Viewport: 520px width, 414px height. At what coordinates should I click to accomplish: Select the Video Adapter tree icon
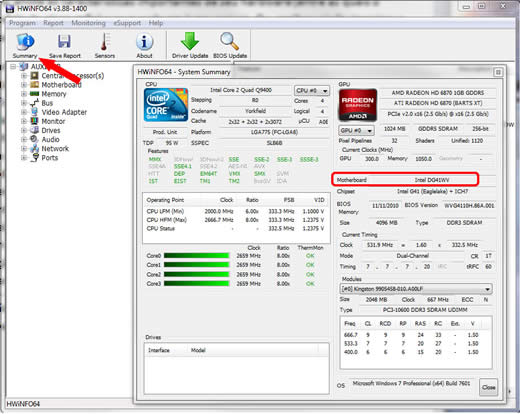(x=34, y=112)
